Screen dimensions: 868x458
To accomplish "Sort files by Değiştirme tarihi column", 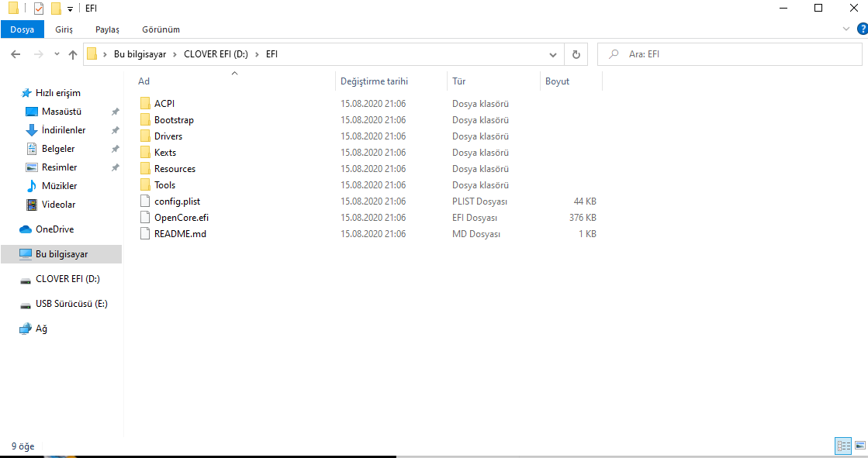I will pos(374,81).
